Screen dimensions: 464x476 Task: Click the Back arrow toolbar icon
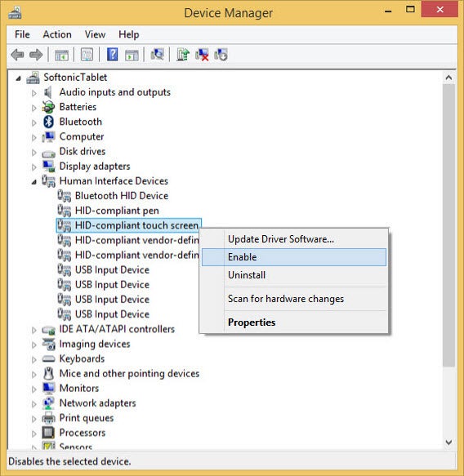[x=17, y=55]
